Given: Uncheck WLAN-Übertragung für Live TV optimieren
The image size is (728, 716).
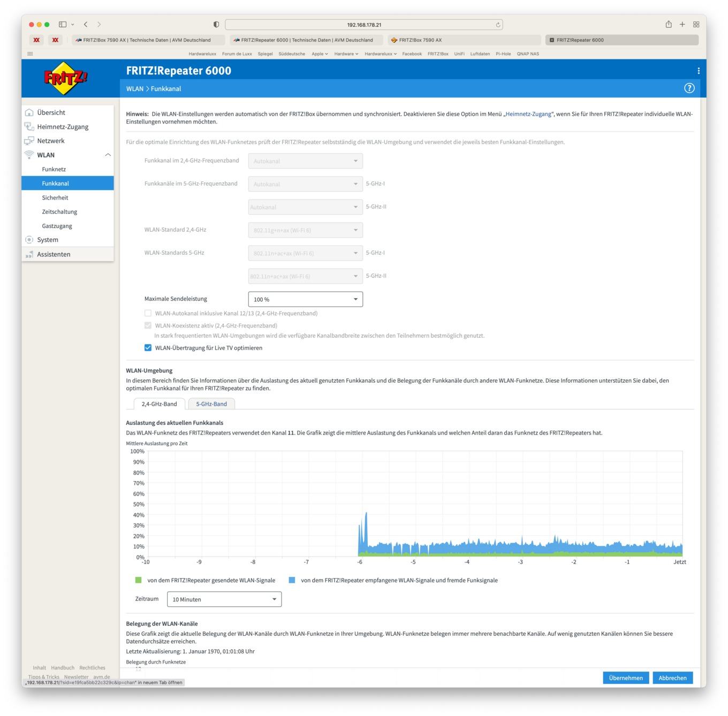Looking at the screenshot, I should pyautogui.click(x=148, y=348).
